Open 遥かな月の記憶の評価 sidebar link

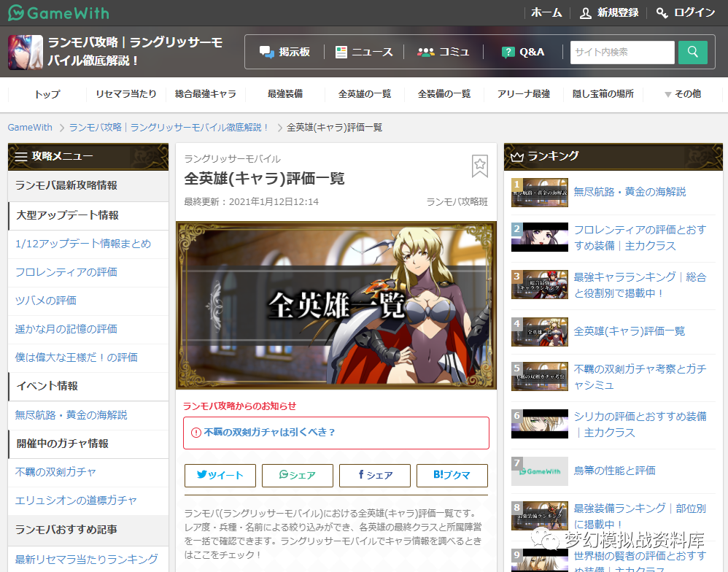click(x=66, y=329)
